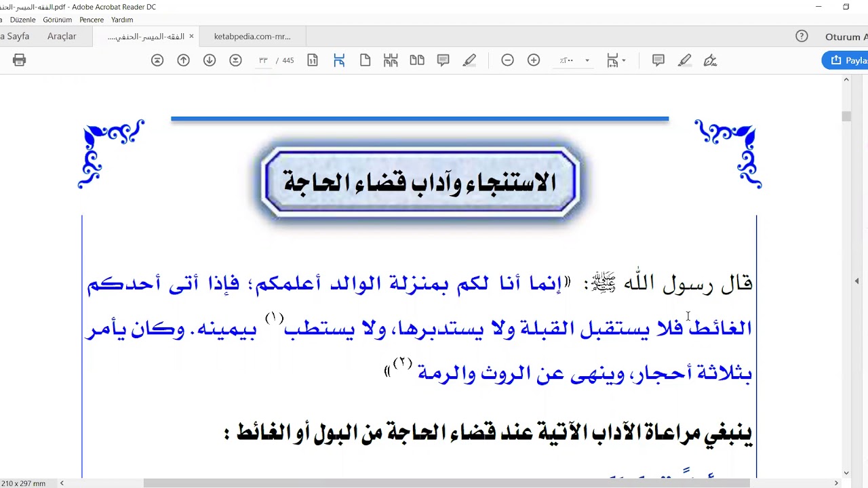
Task: Go to the next page with the down arrow
Action: [210, 60]
